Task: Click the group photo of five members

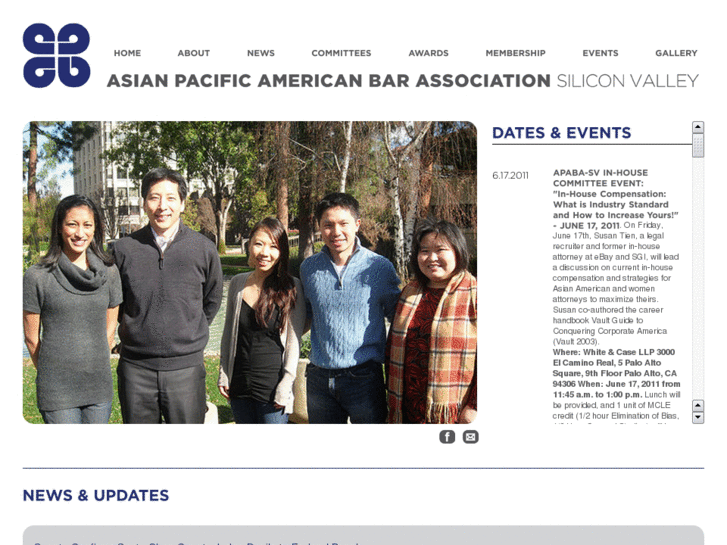Action: (250, 272)
